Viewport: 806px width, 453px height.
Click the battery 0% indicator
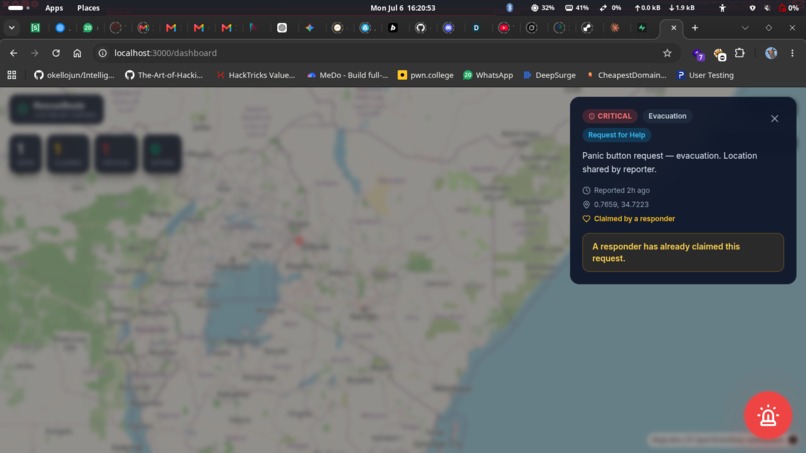click(789, 8)
